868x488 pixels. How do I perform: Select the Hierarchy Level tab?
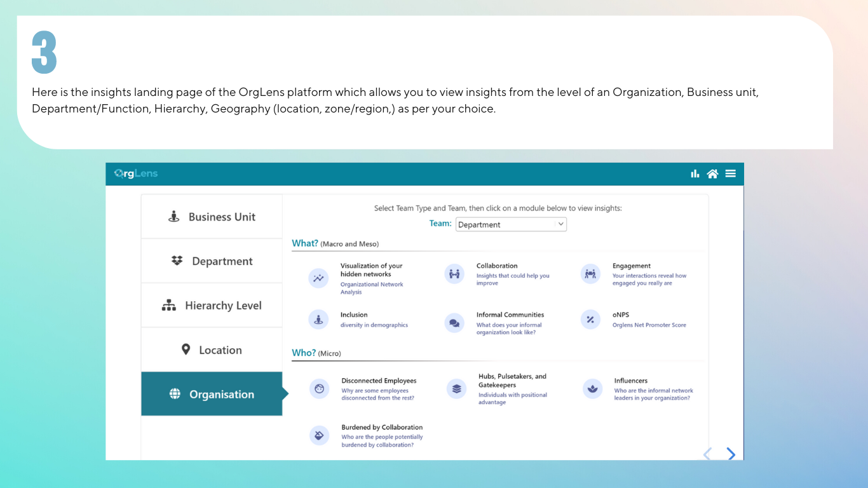(x=212, y=306)
